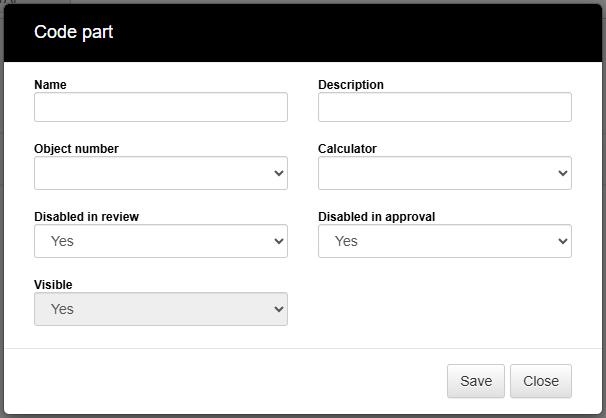Click the Name text field
This screenshot has width=606, height=418.
click(x=160, y=107)
